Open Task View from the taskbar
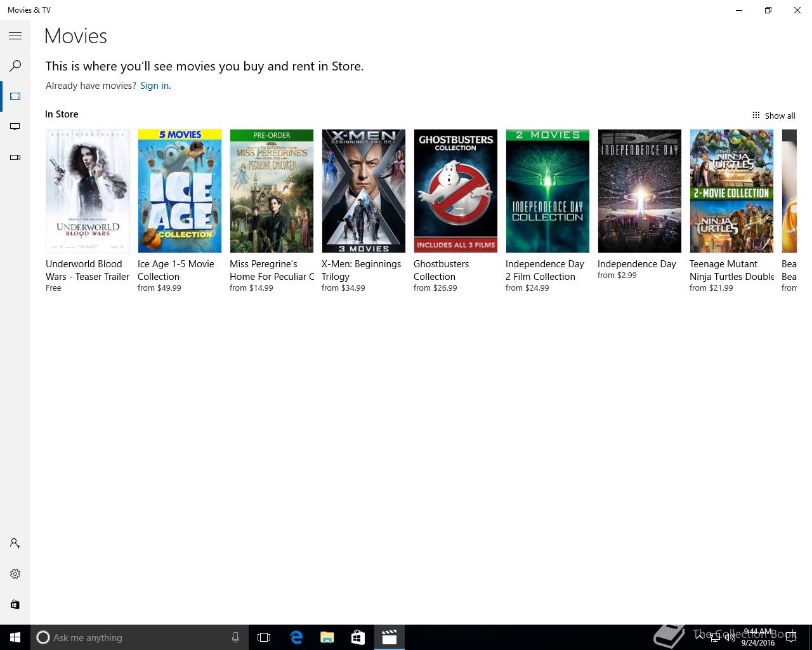 point(264,637)
